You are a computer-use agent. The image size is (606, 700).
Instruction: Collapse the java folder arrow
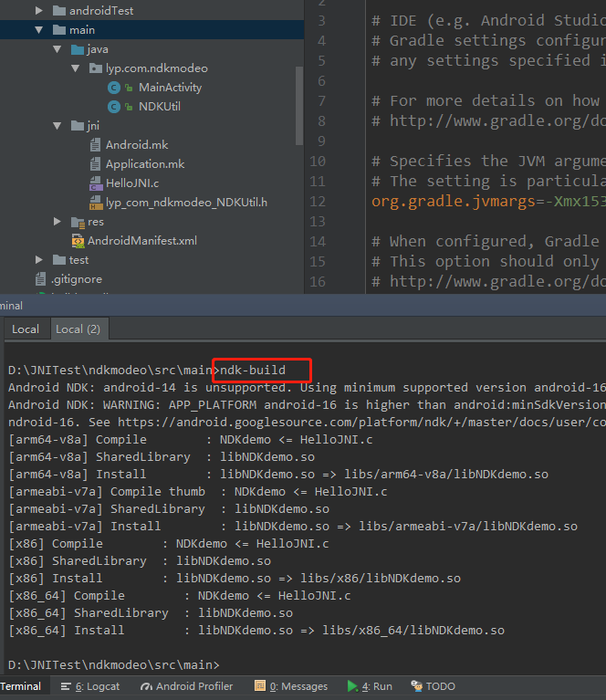coord(57,49)
